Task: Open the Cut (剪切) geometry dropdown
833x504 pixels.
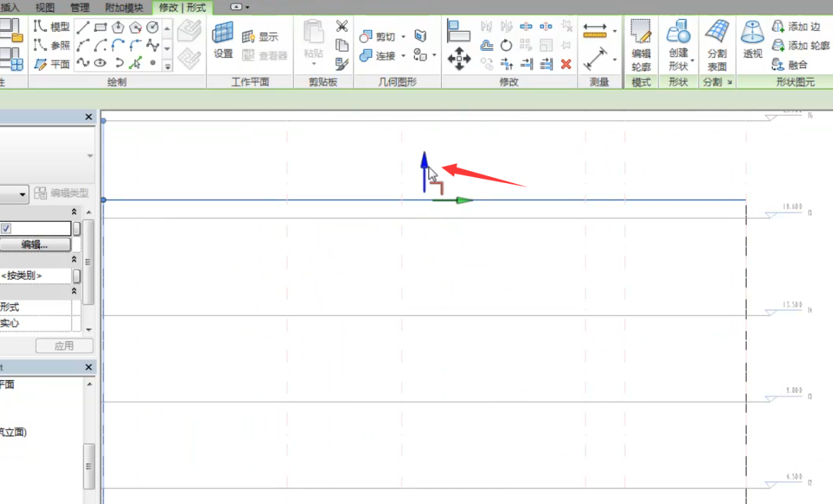Action: (x=403, y=37)
